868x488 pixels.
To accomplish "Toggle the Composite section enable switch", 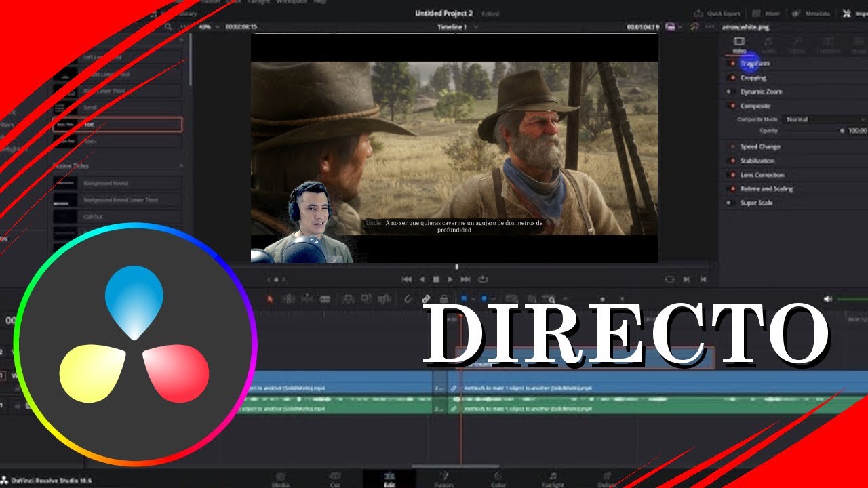I will click(x=732, y=106).
